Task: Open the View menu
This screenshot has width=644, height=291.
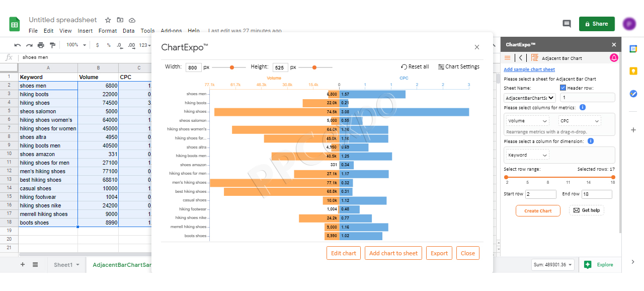Action: pos(65,31)
